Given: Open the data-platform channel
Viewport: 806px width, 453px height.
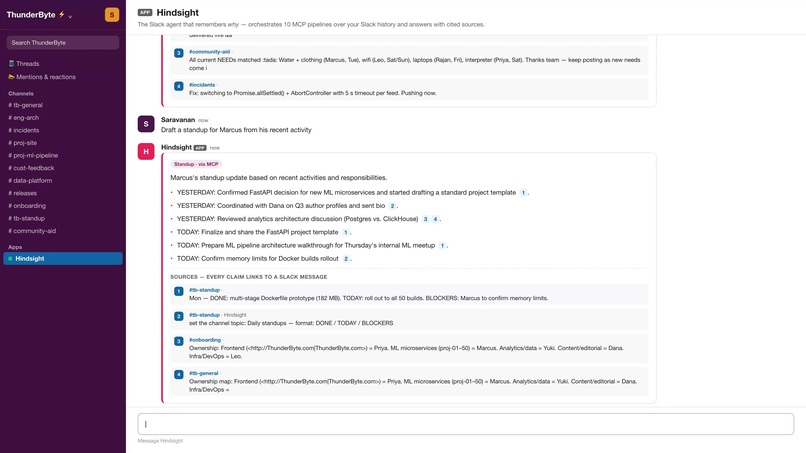Looking at the screenshot, I should click(x=30, y=180).
